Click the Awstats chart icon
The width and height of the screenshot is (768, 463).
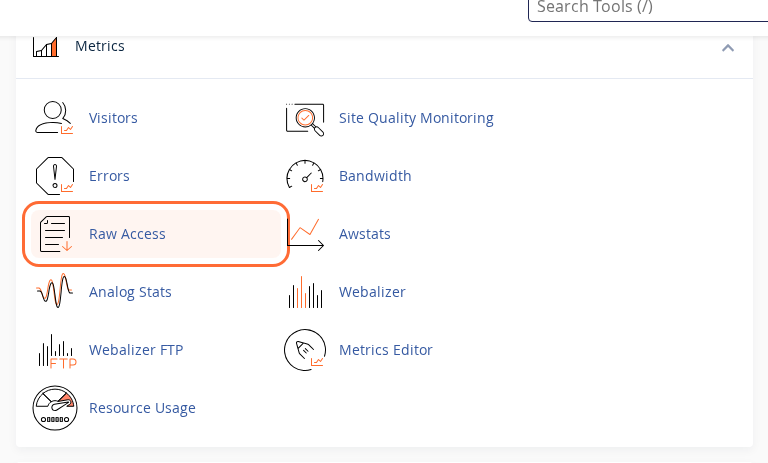click(x=304, y=234)
